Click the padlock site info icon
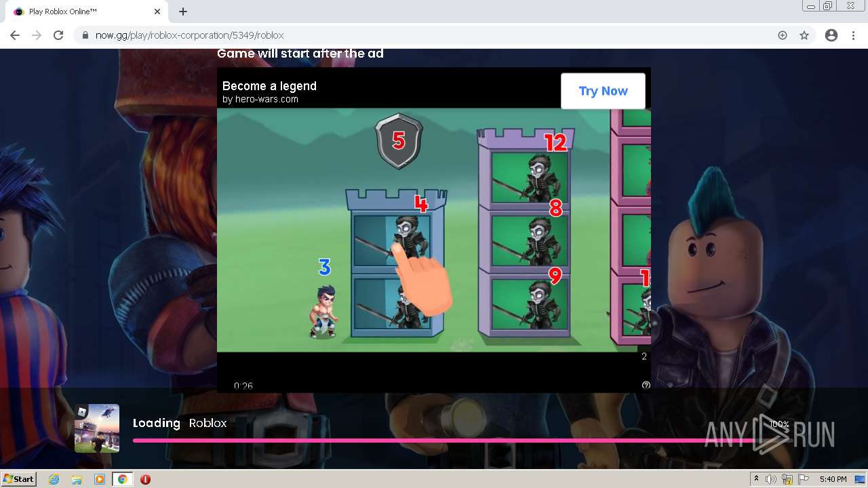 coord(85,35)
